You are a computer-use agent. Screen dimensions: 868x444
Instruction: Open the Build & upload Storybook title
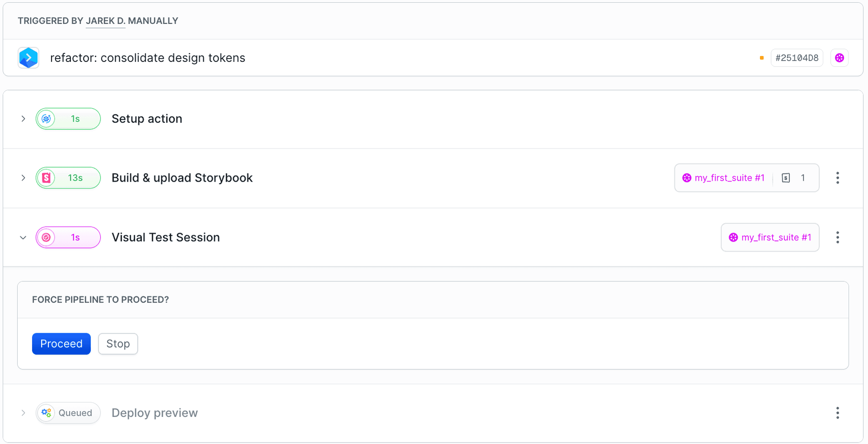(182, 178)
